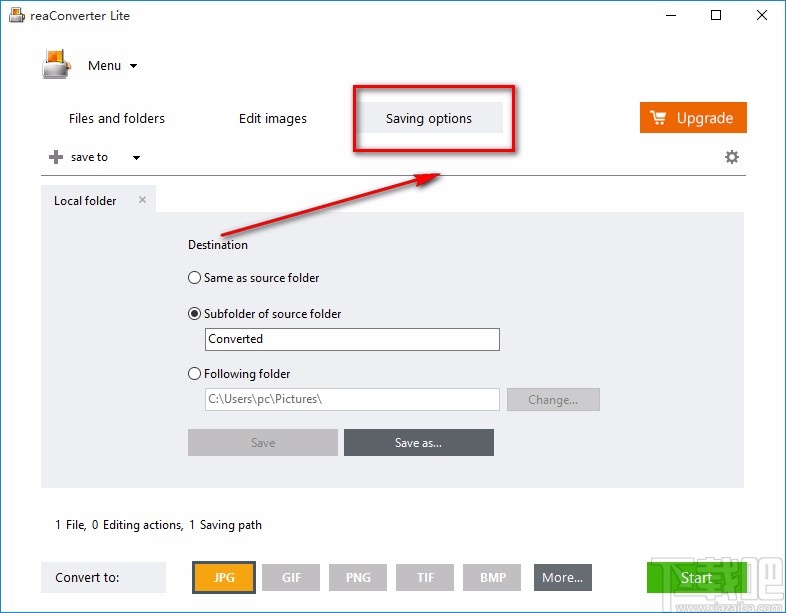The width and height of the screenshot is (786, 613).
Task: Choose BMP as output format
Action: tap(492, 577)
